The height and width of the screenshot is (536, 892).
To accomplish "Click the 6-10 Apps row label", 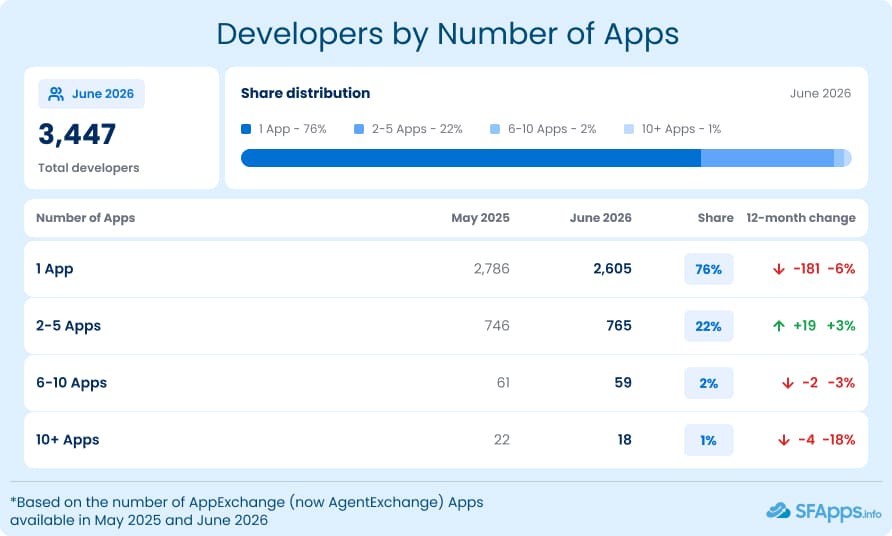I will (72, 383).
